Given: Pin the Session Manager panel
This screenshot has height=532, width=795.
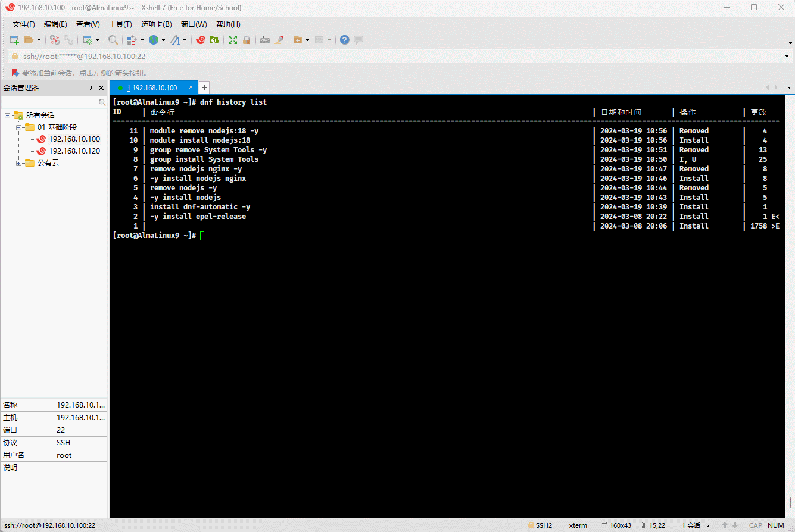Looking at the screenshot, I should pyautogui.click(x=90, y=87).
